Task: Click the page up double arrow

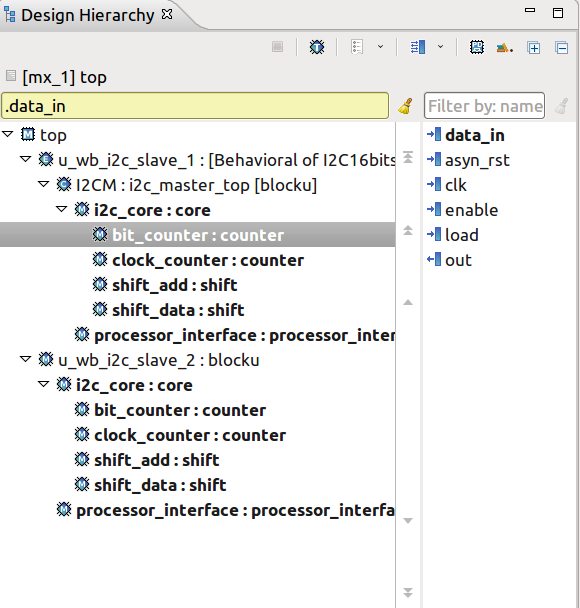Action: [408, 230]
